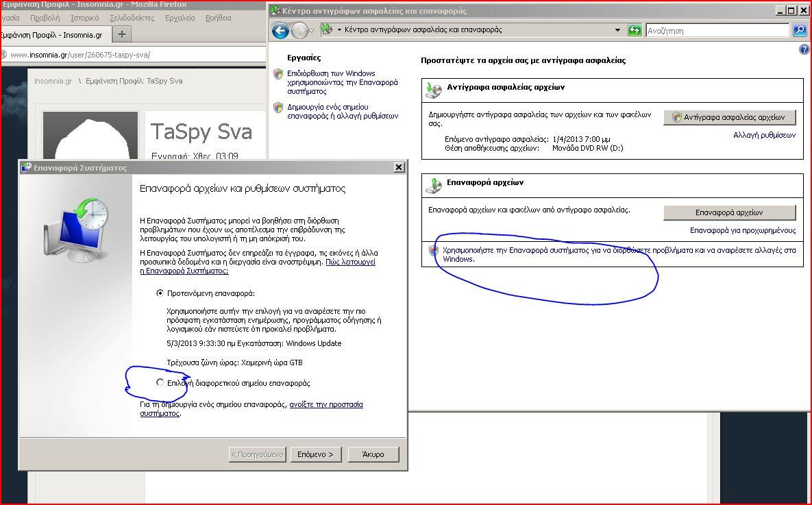Open Εργαλεία menu in Firefox

(180, 18)
